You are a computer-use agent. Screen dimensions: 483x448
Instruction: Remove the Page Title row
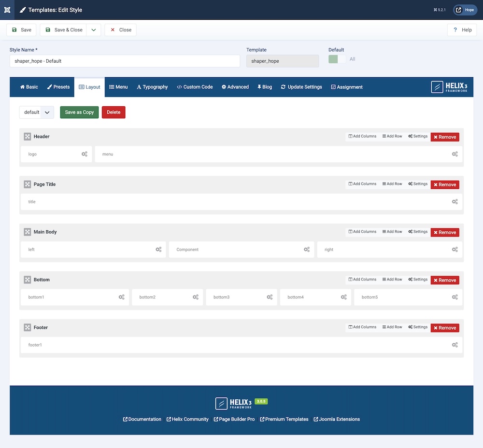click(444, 184)
